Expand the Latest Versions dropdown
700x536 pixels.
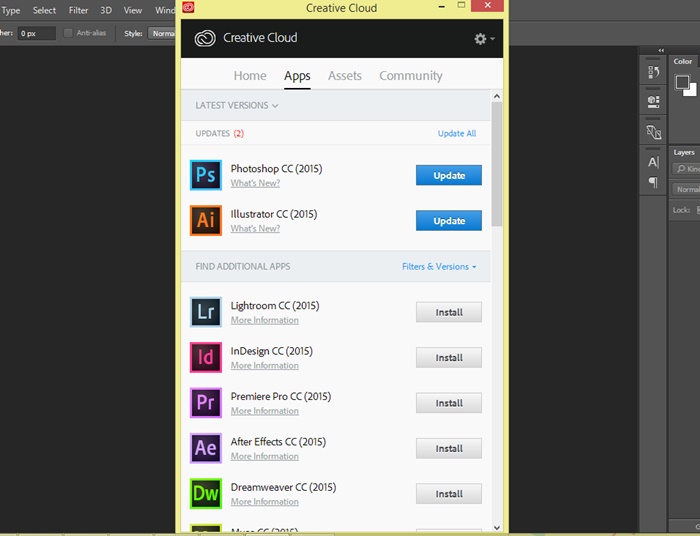click(237, 106)
